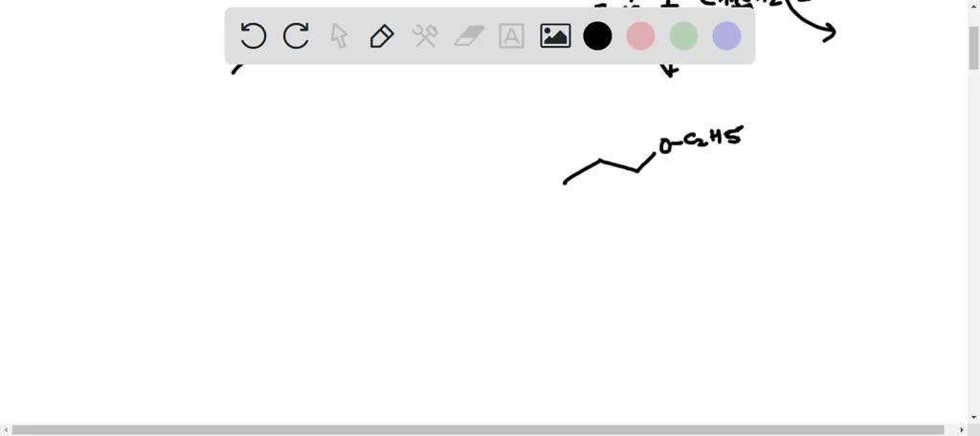Viewport: 980px width, 436px height.
Task: Click the horizontal scrollbar thumb
Action: [x=479, y=430]
